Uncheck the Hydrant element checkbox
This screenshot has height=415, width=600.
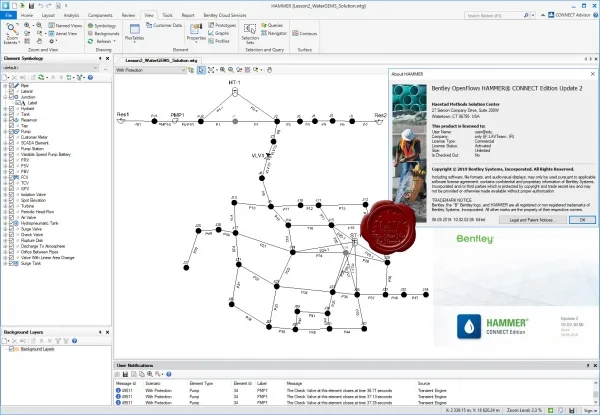[11, 109]
